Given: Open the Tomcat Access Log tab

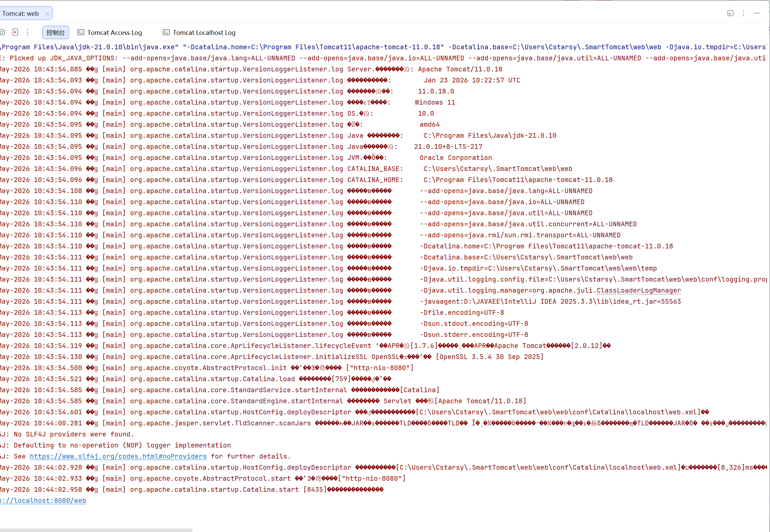Looking at the screenshot, I should 110,33.
